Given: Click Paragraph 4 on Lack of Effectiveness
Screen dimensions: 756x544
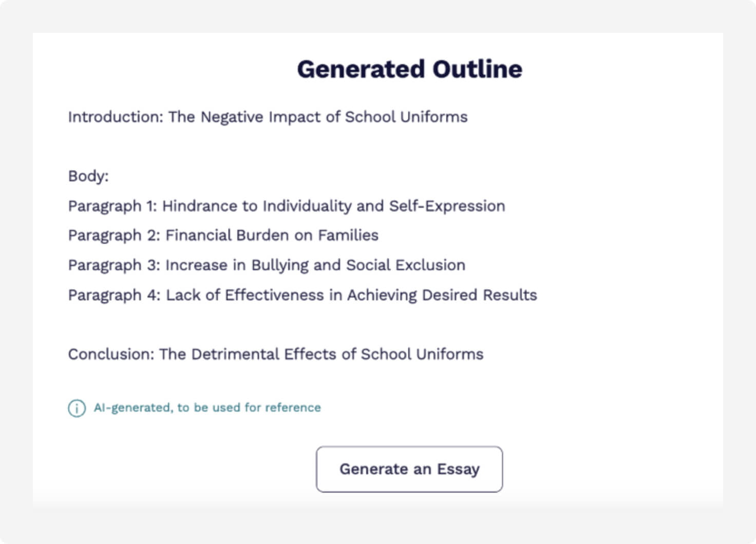Looking at the screenshot, I should click(303, 295).
